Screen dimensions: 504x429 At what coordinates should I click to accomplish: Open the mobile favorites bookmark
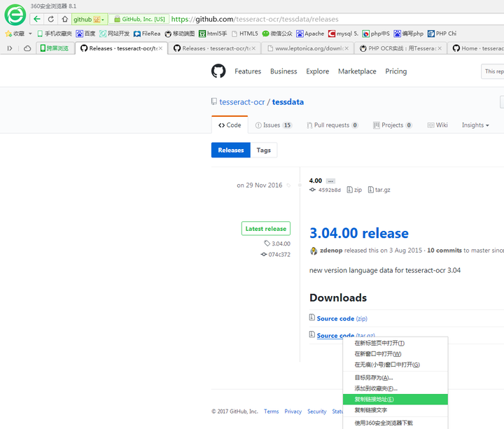tap(55, 34)
